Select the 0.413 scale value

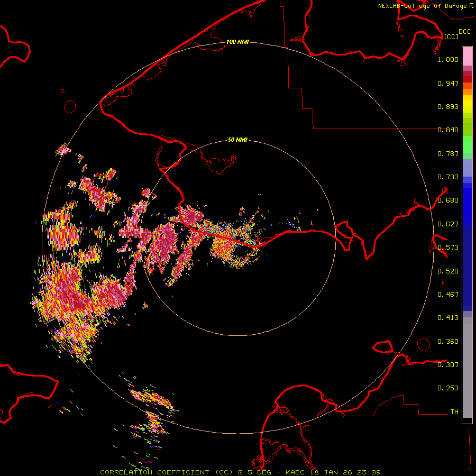click(448, 318)
